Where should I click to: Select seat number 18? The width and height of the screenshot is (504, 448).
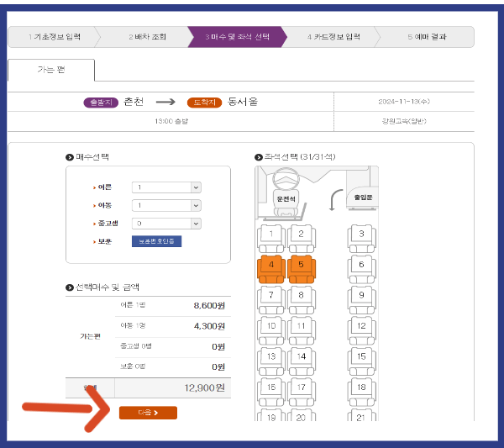(x=361, y=392)
